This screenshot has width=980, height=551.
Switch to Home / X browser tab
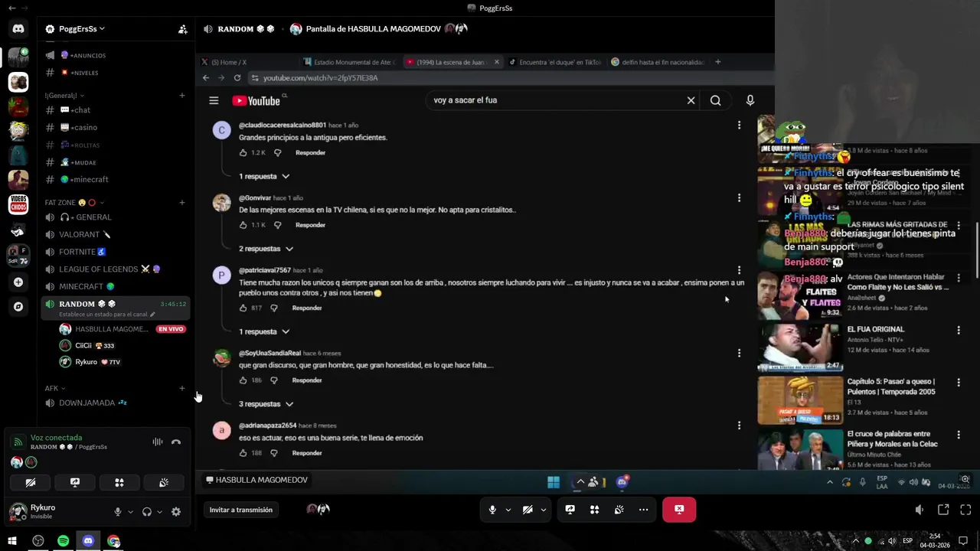click(249, 62)
